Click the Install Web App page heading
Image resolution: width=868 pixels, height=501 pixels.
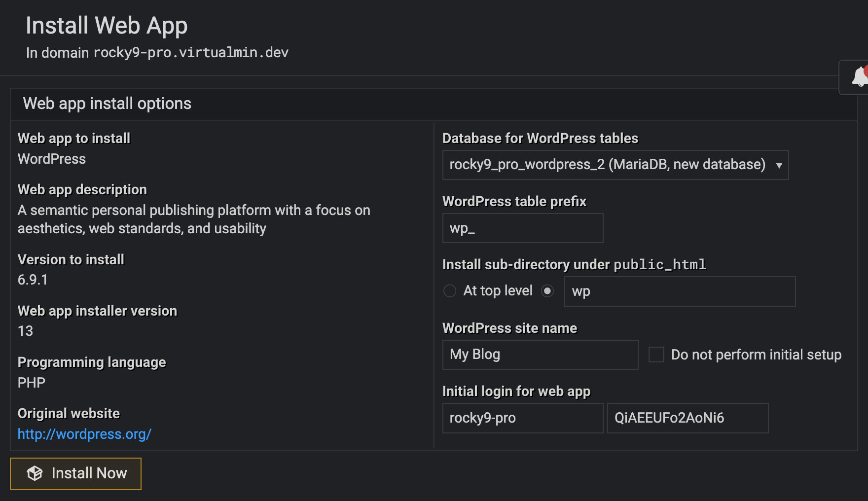click(x=107, y=26)
